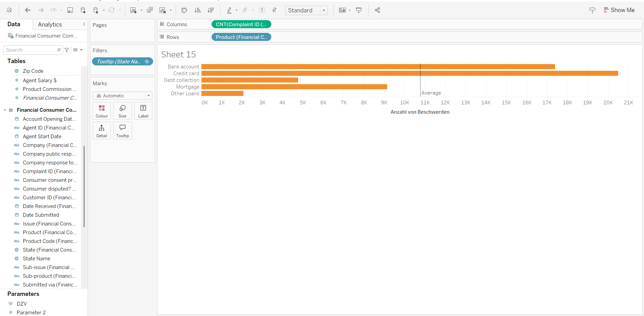
Task: Open the Data pane view options dropdown arrow
Action: pyautogui.click(x=82, y=50)
